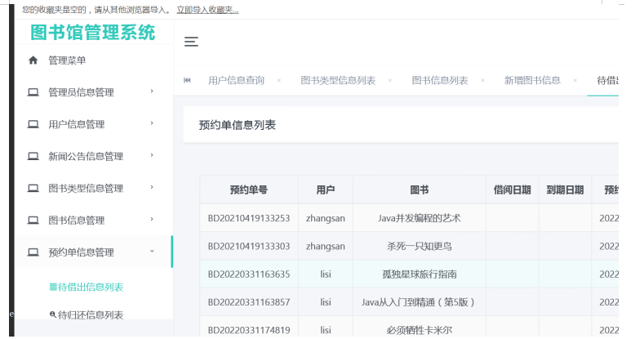The height and width of the screenshot is (339, 644).
Task: Click 图书馆管理系统 logo title
Action: point(93,32)
